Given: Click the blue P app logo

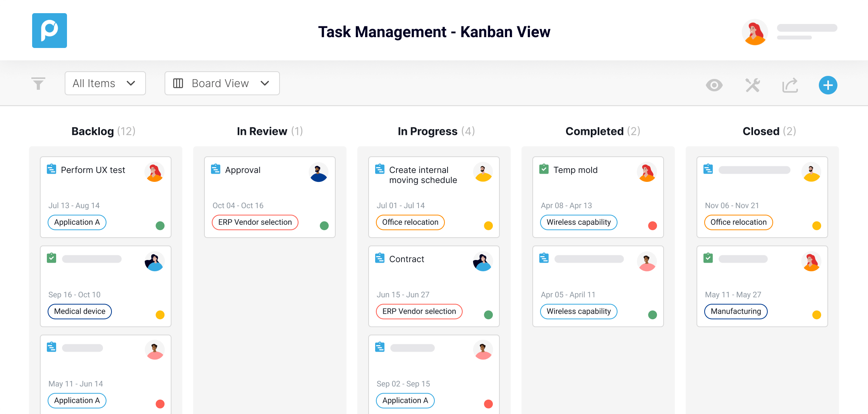Looking at the screenshot, I should 50,31.
